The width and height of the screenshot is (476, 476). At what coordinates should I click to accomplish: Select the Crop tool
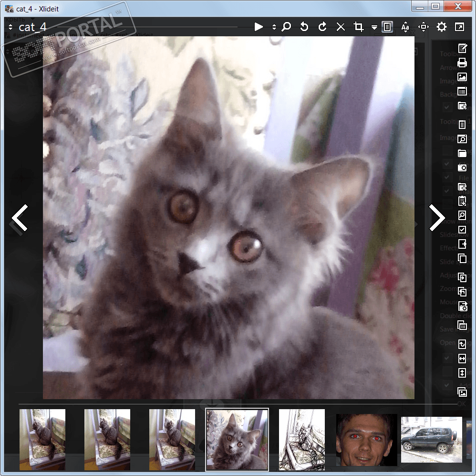[x=359, y=27]
